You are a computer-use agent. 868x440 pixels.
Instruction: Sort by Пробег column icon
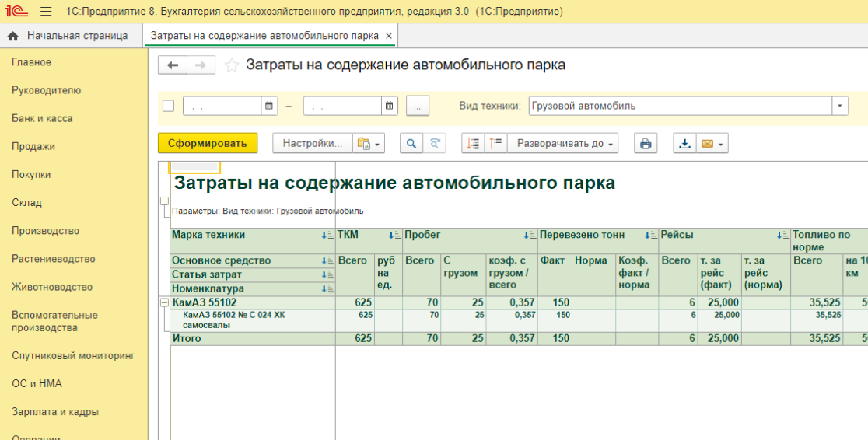tap(530, 236)
